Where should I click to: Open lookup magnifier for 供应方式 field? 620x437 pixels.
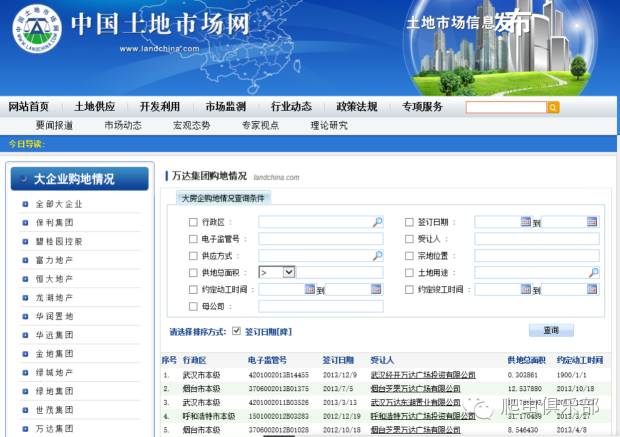(x=378, y=255)
